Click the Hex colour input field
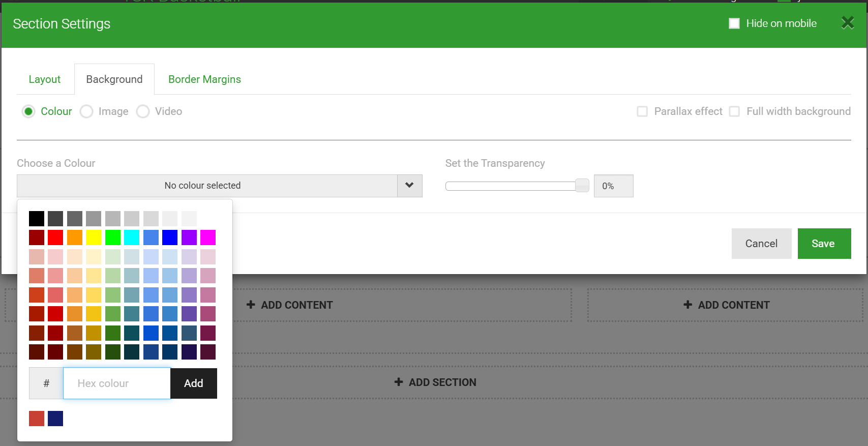868x446 pixels. 117,383
